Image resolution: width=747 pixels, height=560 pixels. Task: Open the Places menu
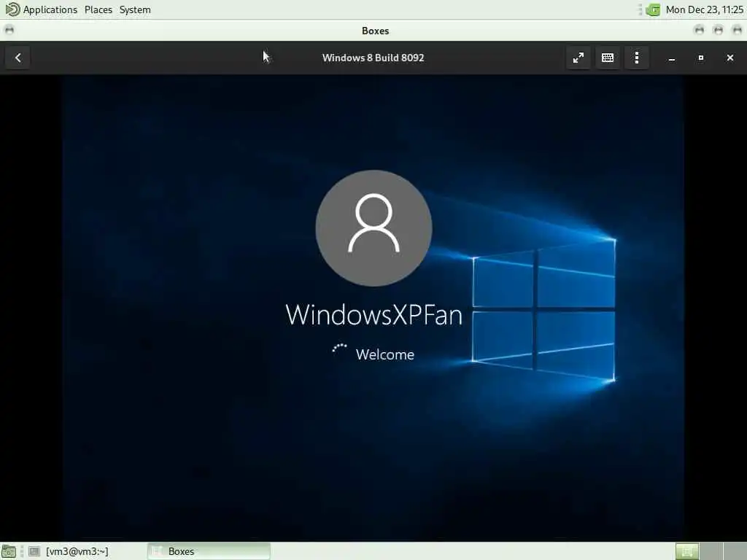click(x=98, y=9)
